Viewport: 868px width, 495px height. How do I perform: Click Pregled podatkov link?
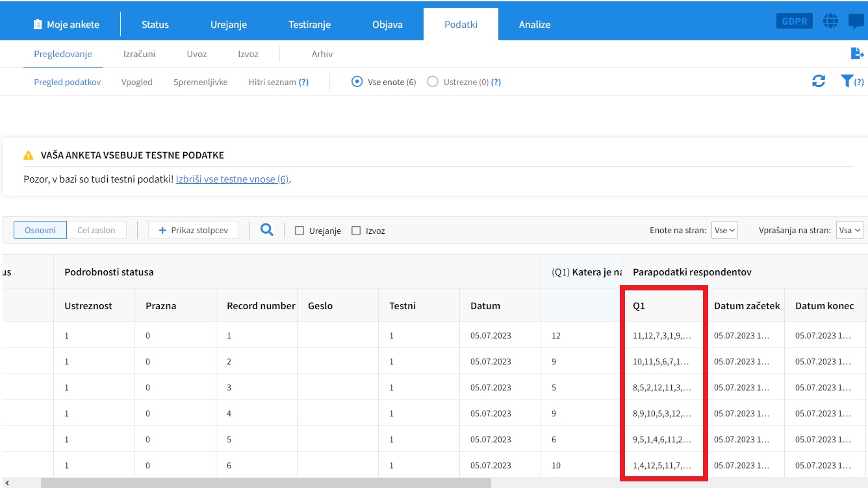(68, 82)
